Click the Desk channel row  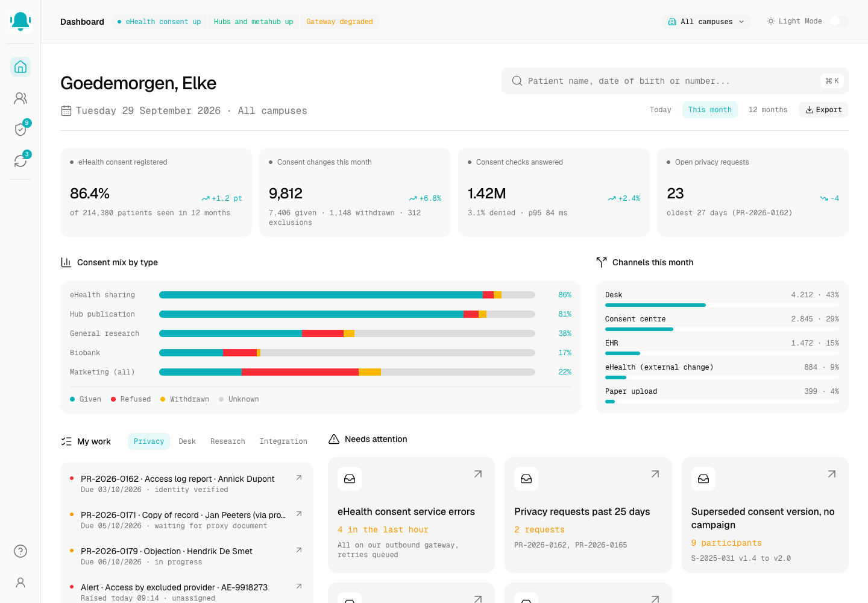722,298
